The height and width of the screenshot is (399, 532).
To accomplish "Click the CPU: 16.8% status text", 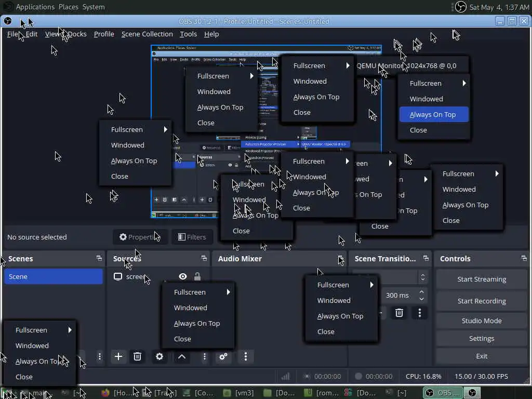I will [x=423, y=376].
